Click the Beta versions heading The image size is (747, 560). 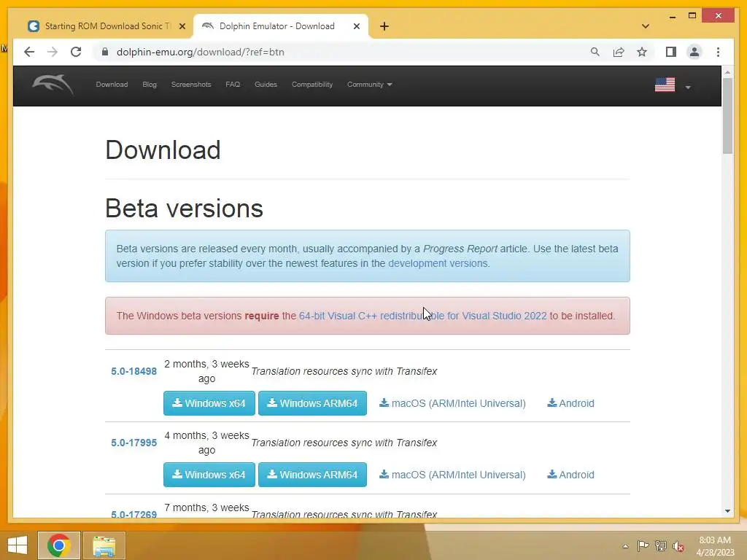coord(184,209)
